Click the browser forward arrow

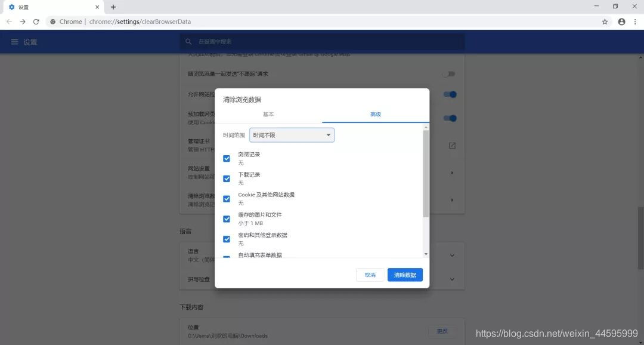click(23, 22)
